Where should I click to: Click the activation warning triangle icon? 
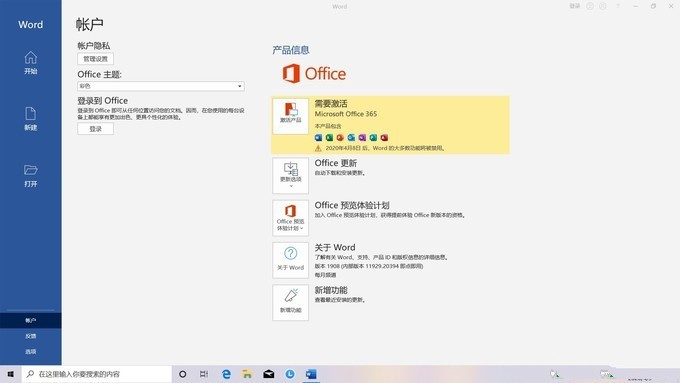coord(318,148)
